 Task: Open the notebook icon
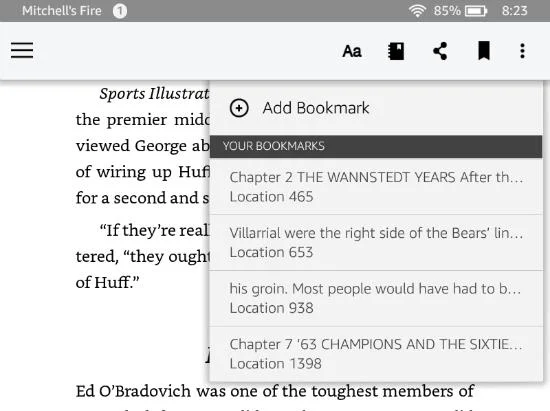(396, 51)
